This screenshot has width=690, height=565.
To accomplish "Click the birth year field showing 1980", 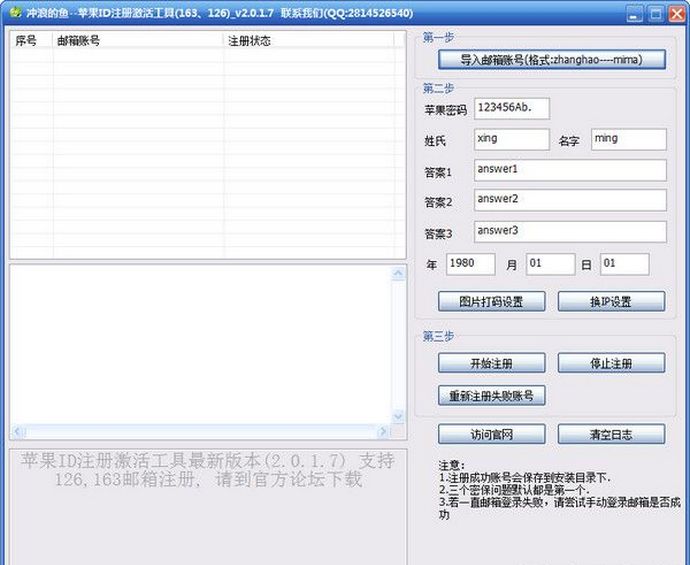I will 470,264.
